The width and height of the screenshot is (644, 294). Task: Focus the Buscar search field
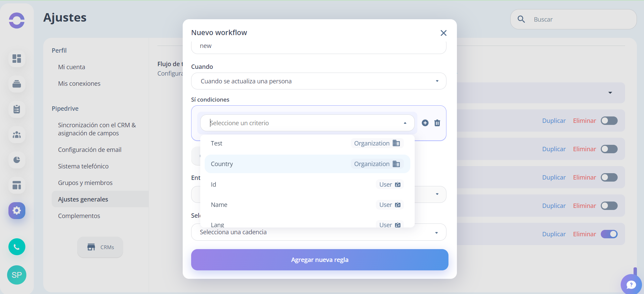pyautogui.click(x=573, y=19)
